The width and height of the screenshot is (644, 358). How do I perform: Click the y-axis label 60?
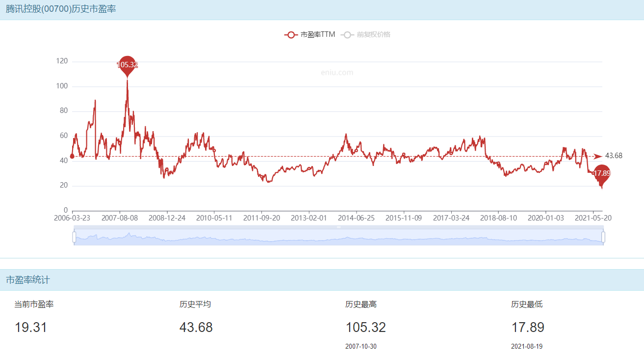coord(64,136)
